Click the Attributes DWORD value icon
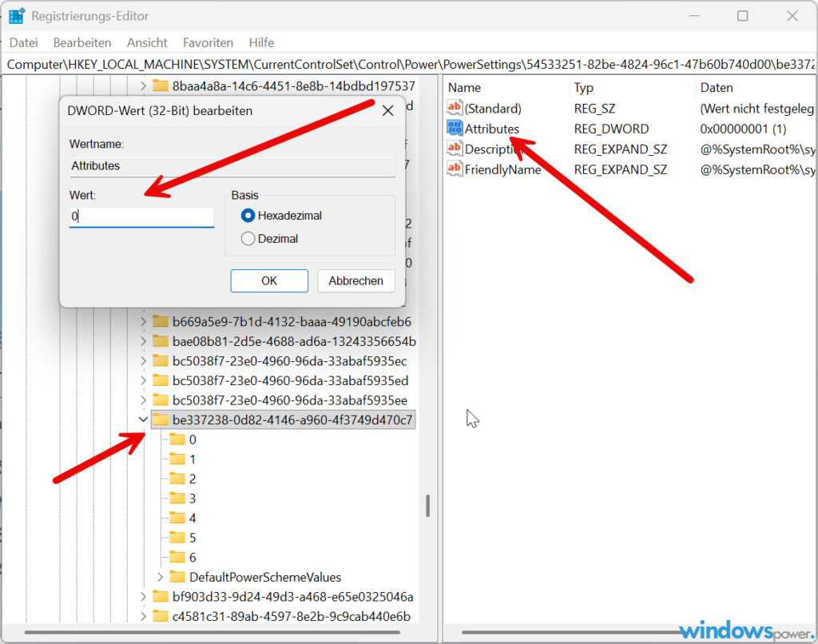Screen dimensions: 818x644 455,128
